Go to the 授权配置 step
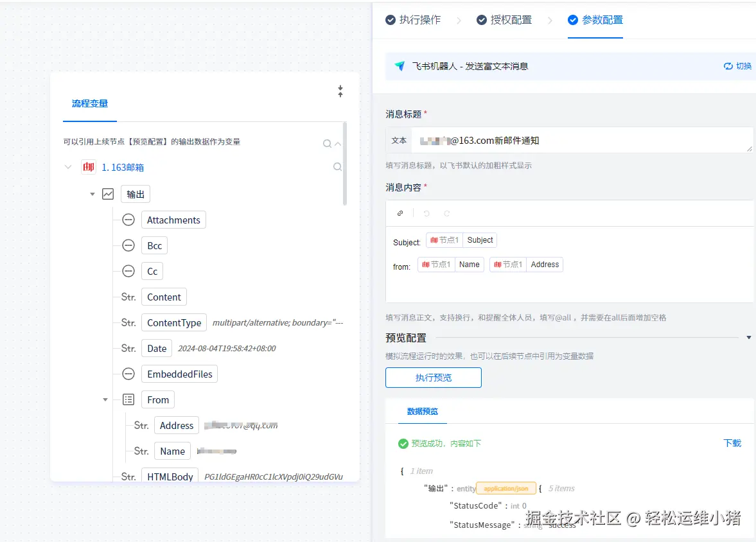This screenshot has height=542, width=756. tap(504, 20)
